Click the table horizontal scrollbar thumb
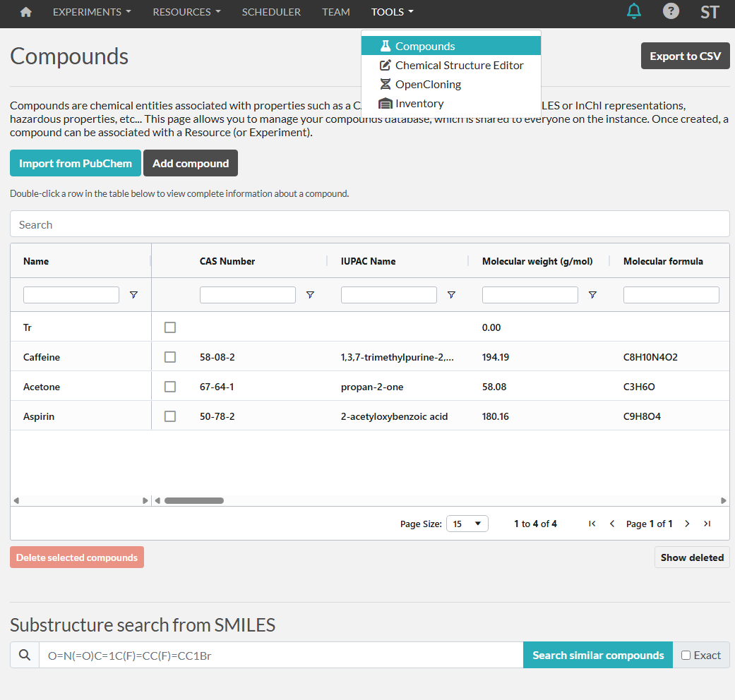The width and height of the screenshot is (735, 700). pyautogui.click(x=194, y=500)
